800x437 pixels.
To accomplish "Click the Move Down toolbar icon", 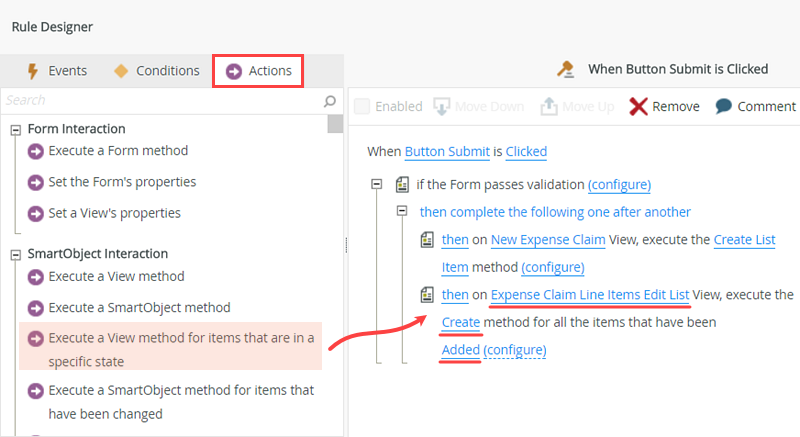I will pyautogui.click(x=441, y=106).
